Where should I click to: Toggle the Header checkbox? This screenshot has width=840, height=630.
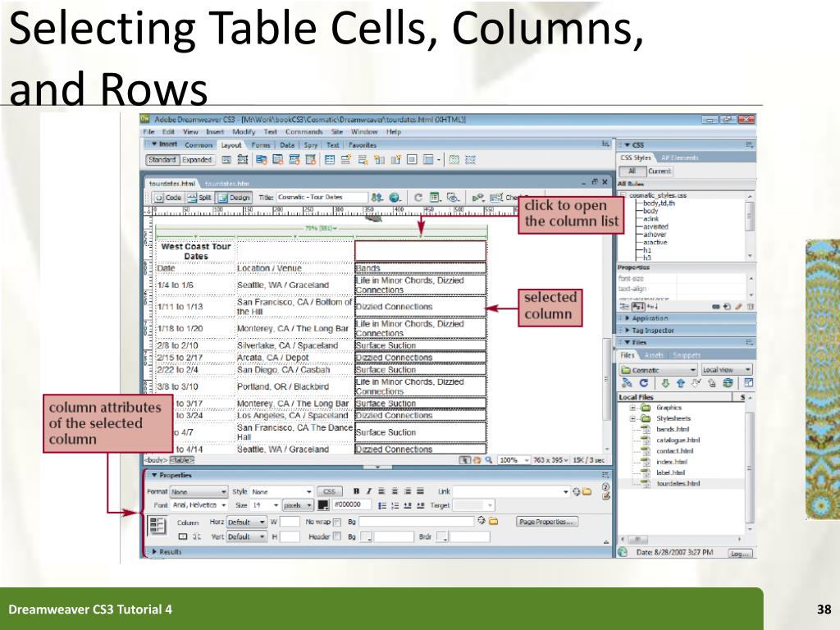click(x=337, y=536)
